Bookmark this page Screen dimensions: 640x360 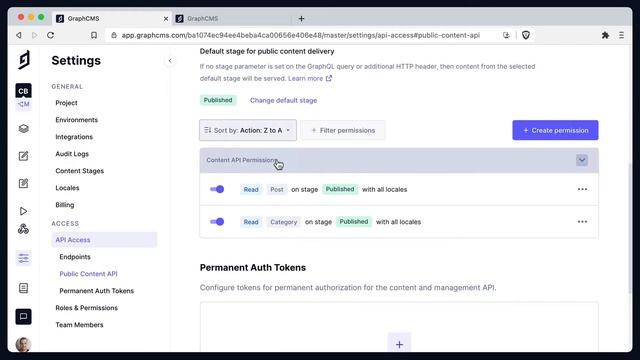(x=94, y=35)
